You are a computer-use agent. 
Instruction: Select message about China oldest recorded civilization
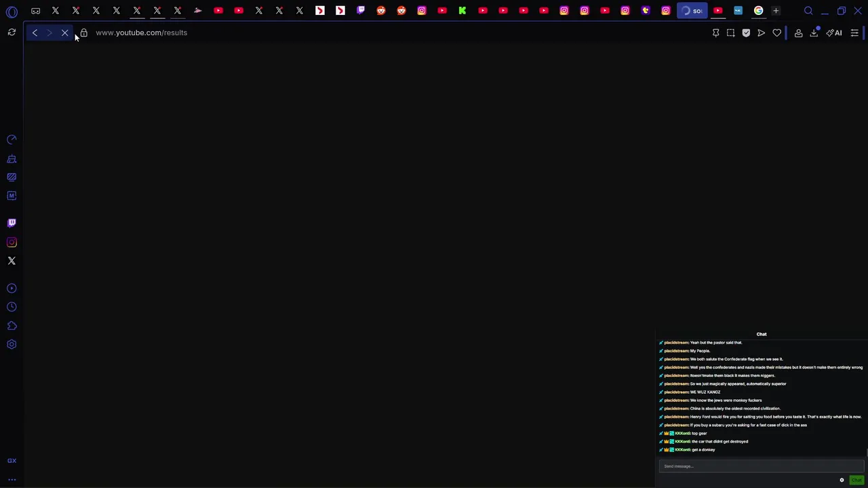click(735, 409)
